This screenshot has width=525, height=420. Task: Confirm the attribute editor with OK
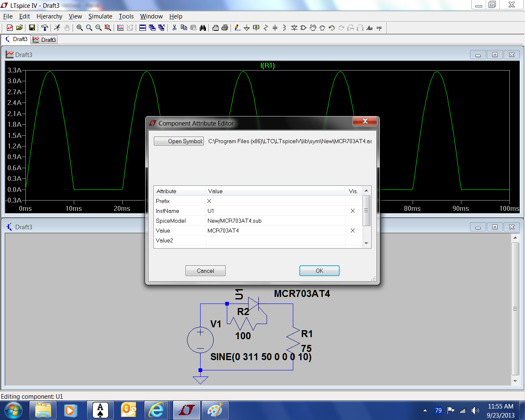point(320,271)
